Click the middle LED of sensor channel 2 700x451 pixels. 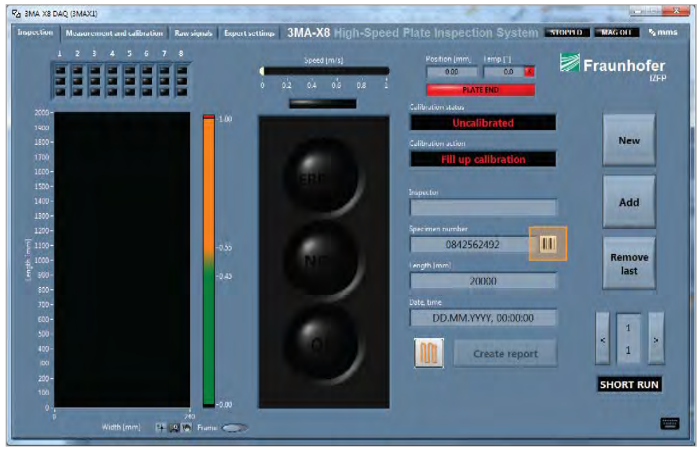click(78, 81)
